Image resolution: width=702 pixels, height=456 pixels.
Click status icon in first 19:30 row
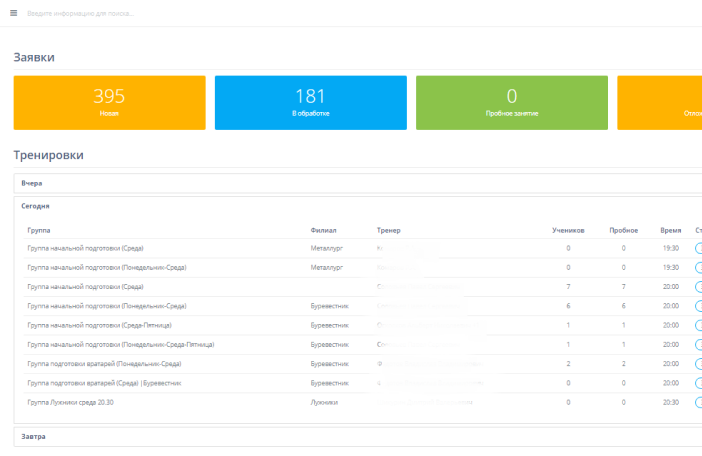coord(698,248)
